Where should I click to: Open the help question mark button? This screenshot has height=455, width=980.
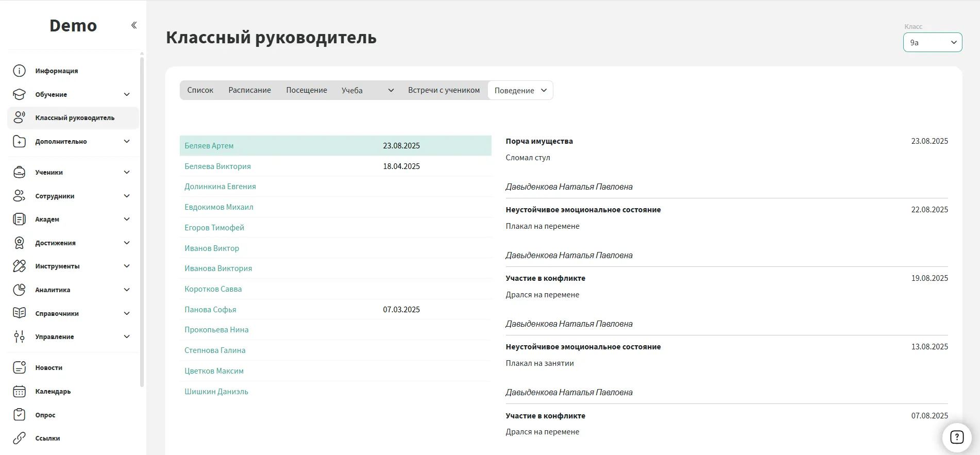[956, 437]
